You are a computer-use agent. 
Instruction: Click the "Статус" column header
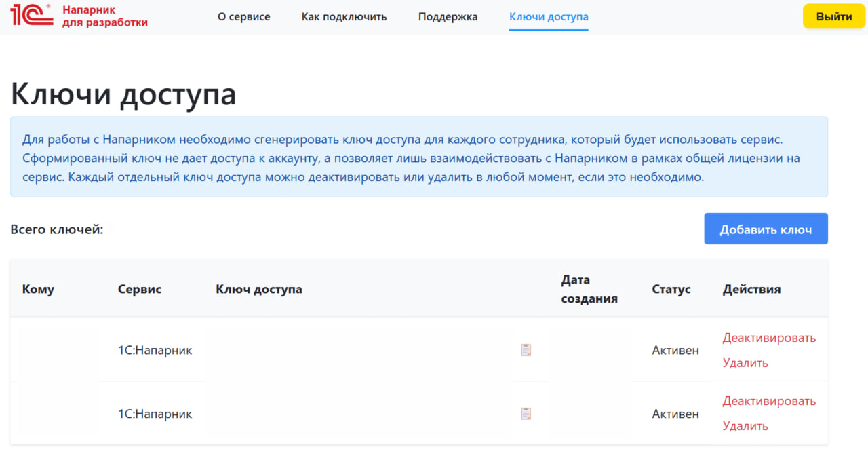(x=671, y=289)
